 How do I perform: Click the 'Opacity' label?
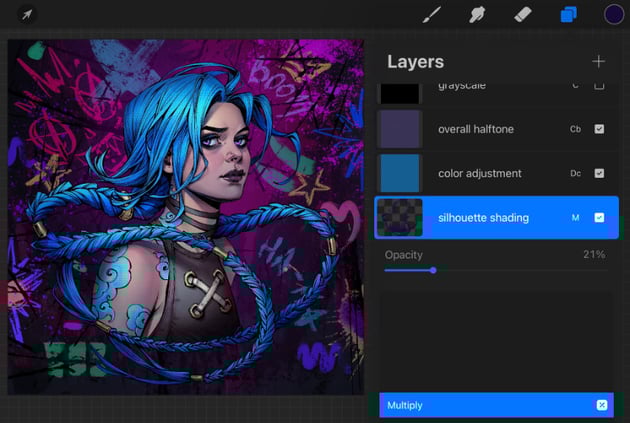pyautogui.click(x=403, y=255)
